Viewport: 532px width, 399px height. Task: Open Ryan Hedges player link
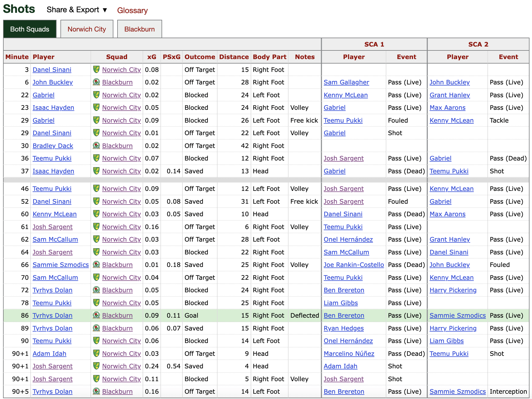point(343,328)
